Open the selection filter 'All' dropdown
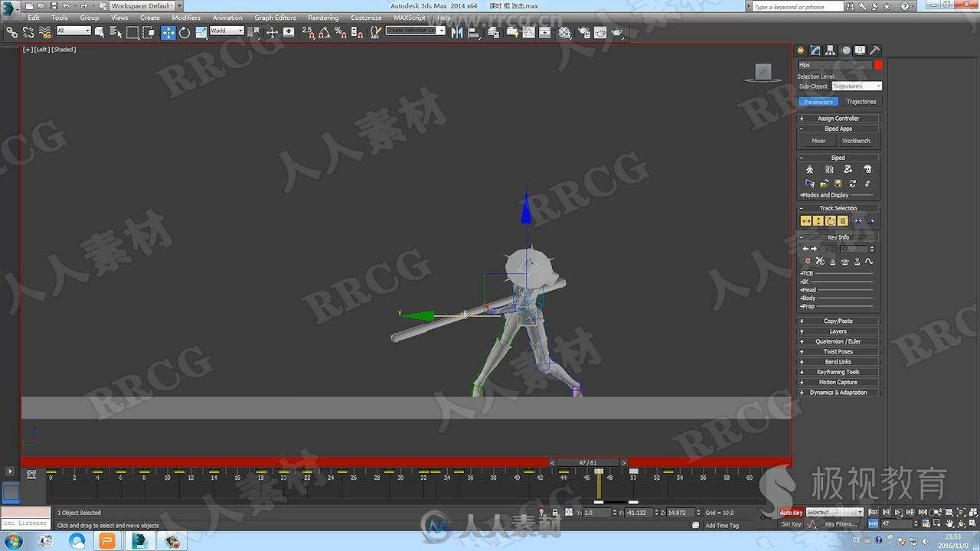The height and width of the screenshot is (551, 980). pos(73,31)
